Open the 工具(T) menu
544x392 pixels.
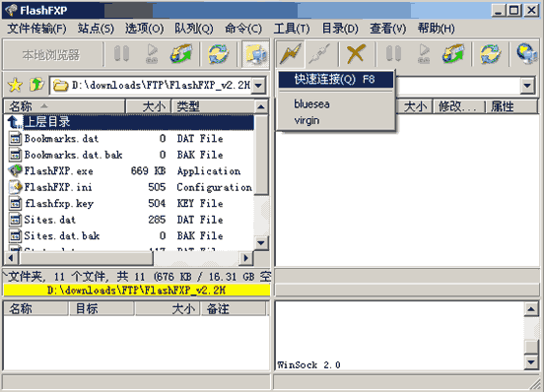tap(292, 29)
